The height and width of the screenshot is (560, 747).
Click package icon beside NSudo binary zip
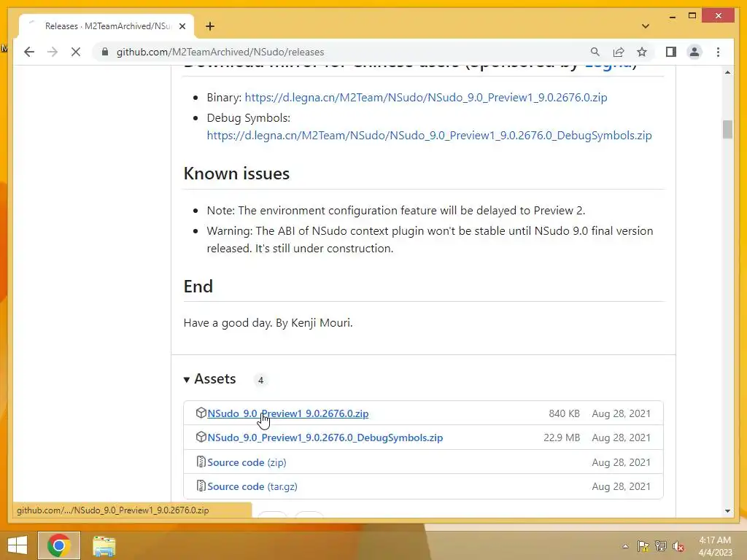pos(201,413)
